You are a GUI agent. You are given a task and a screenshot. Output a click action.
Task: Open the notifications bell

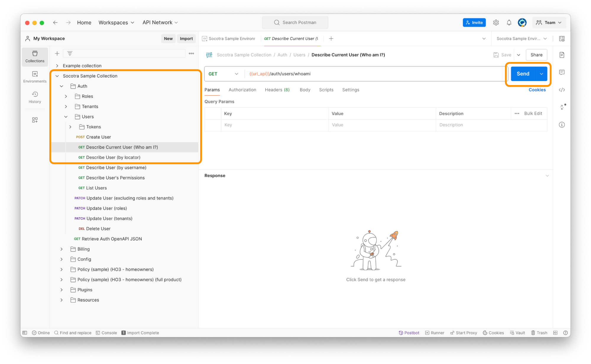[x=509, y=22]
